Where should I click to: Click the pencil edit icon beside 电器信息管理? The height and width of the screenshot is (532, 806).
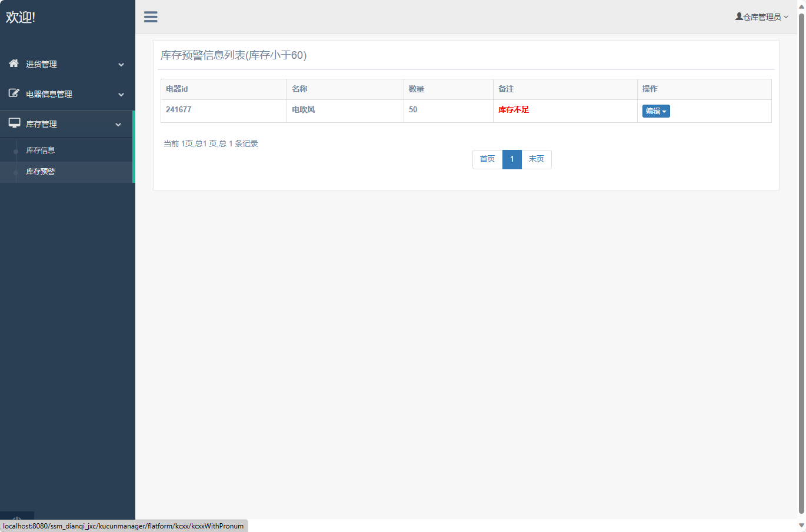point(14,93)
